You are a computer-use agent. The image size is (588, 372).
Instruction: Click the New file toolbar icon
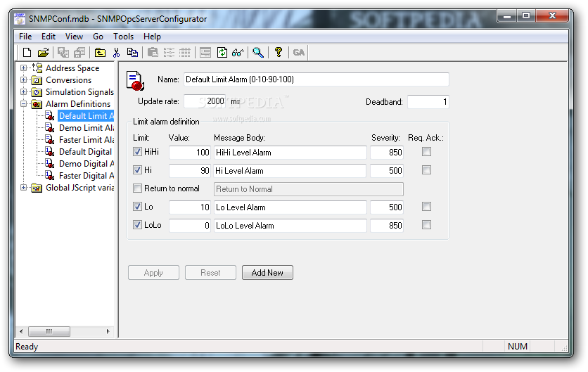coord(27,53)
